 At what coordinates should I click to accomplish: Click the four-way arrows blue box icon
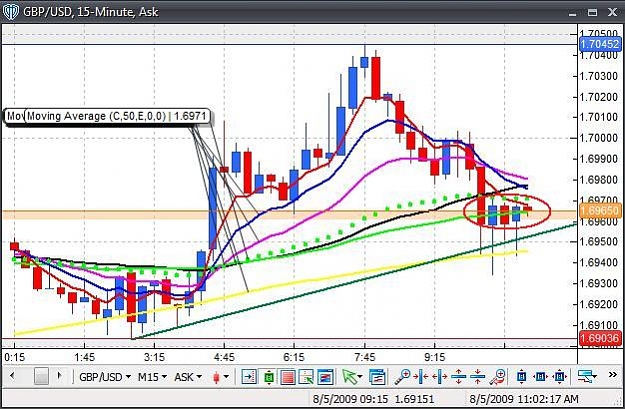[560, 377]
